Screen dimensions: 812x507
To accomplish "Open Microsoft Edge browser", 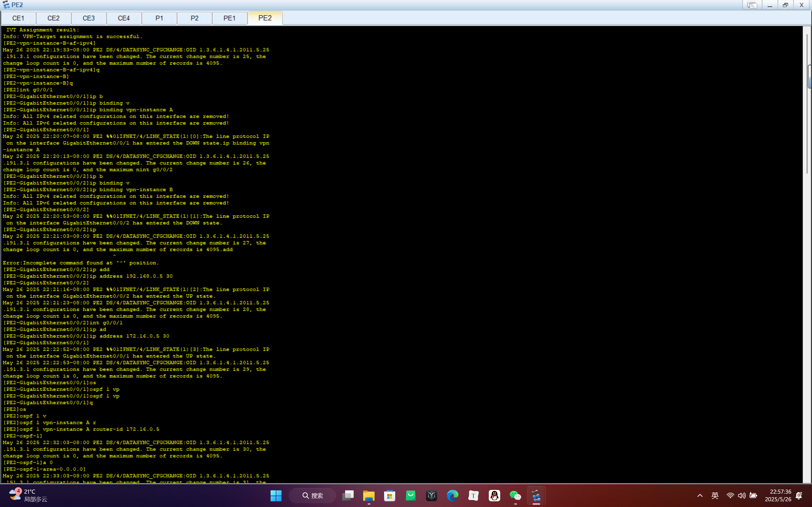I will point(452,496).
